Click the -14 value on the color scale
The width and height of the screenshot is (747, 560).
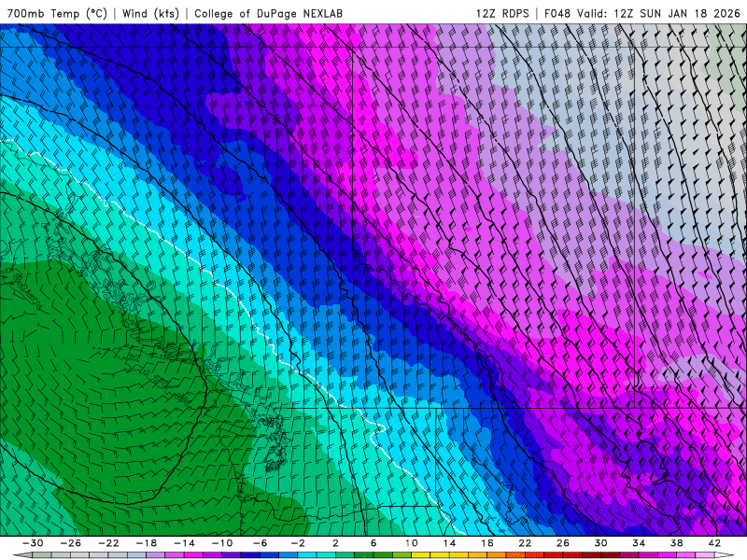(184, 543)
